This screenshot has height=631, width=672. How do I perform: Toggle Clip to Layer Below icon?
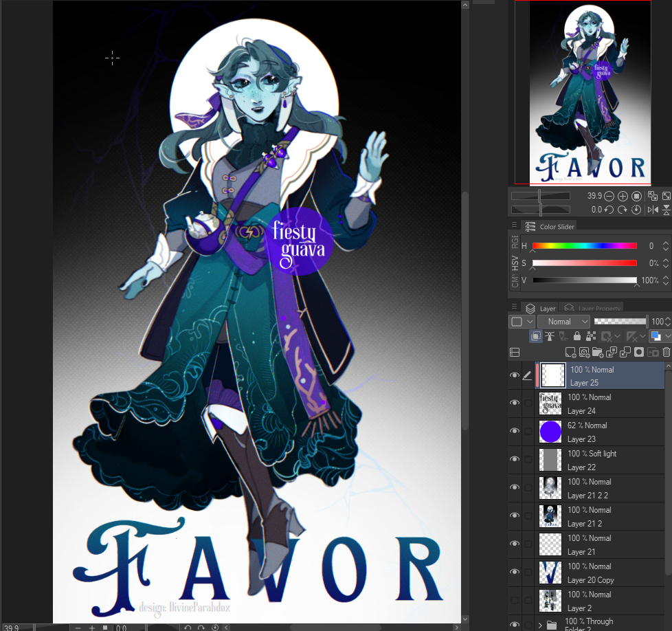tap(536, 336)
